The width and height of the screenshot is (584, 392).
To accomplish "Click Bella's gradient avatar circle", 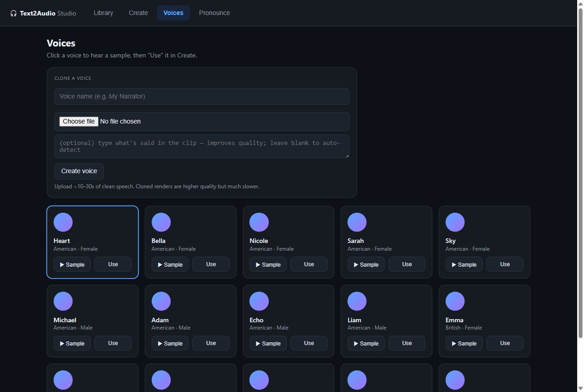I will click(x=161, y=222).
